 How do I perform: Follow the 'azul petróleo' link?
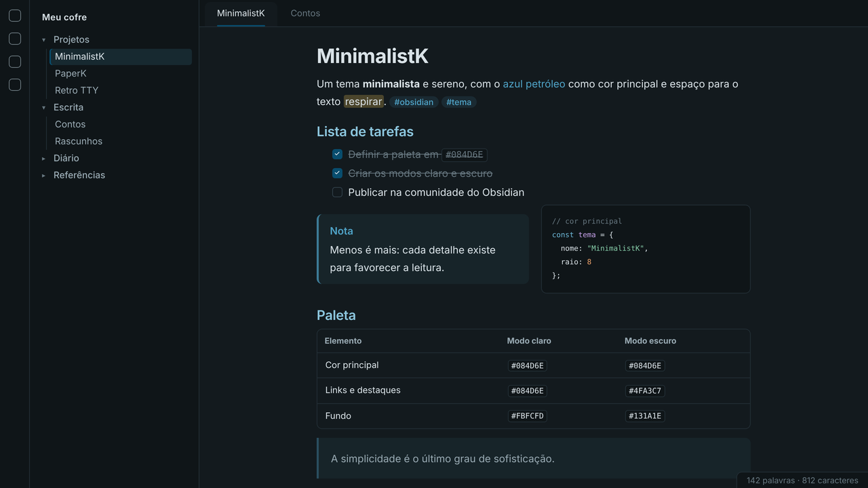534,84
